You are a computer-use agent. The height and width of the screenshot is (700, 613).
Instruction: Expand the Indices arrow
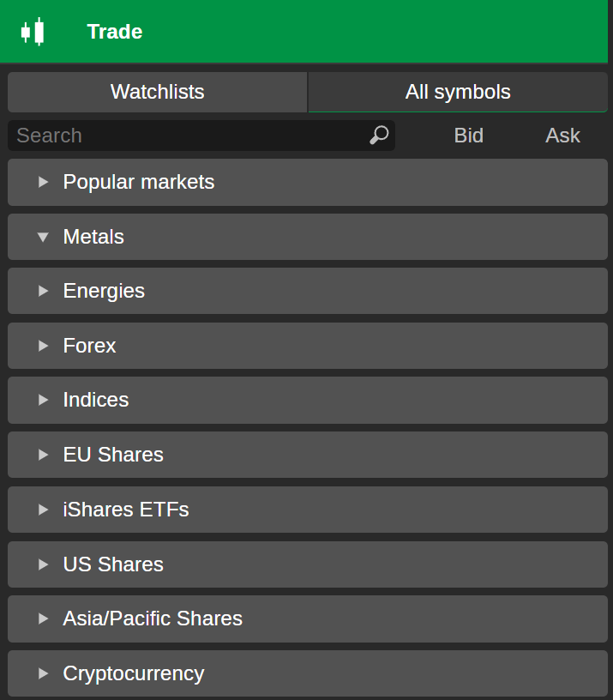[x=44, y=400]
